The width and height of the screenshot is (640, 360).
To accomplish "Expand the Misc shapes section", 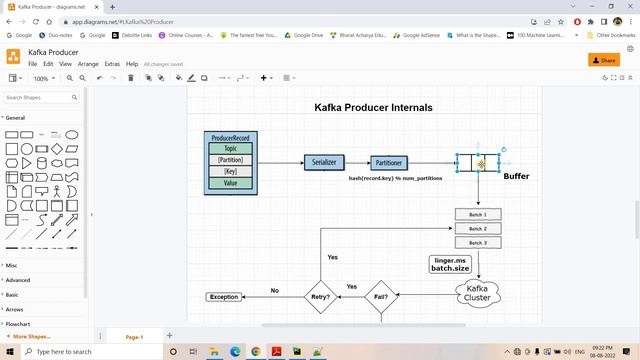I will (x=10, y=265).
